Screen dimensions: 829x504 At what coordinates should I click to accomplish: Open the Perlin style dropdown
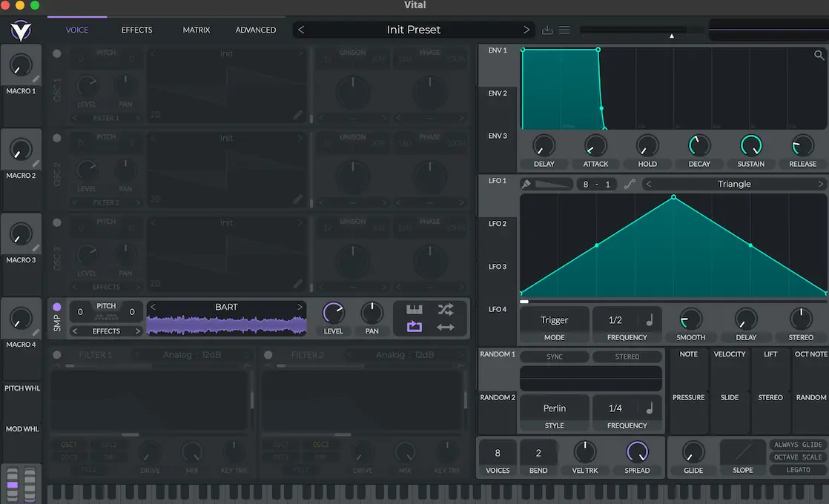(554, 408)
